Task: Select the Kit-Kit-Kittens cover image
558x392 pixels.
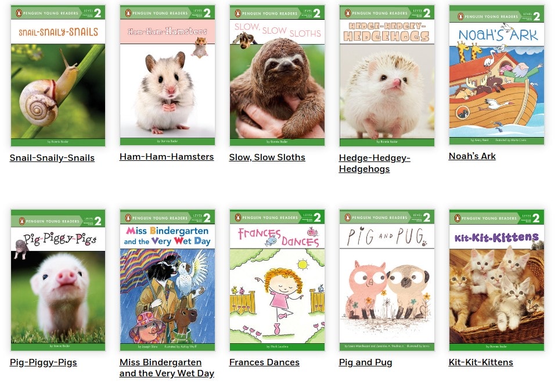Action: point(497,280)
